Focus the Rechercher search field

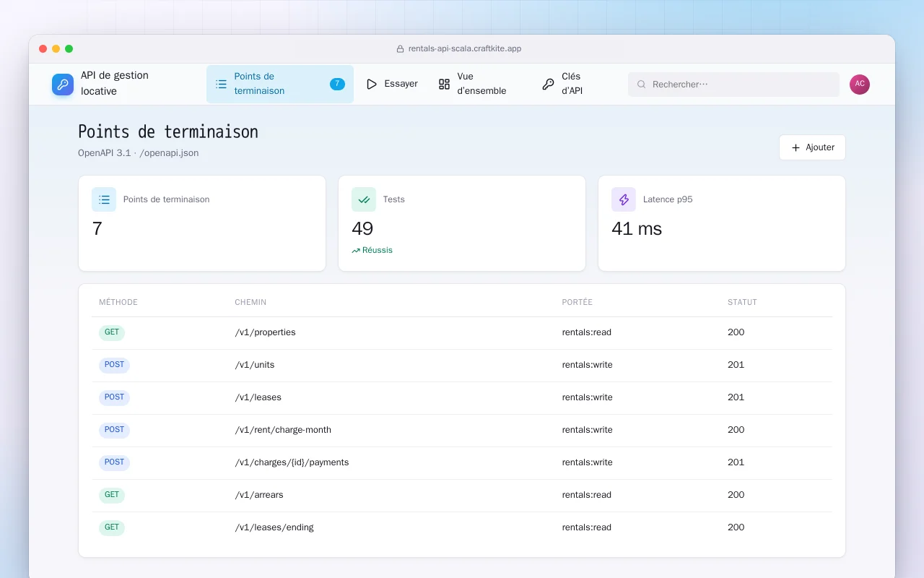733,85
